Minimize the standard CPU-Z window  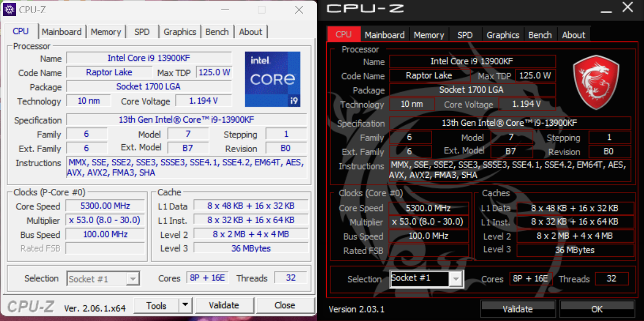point(225,9)
